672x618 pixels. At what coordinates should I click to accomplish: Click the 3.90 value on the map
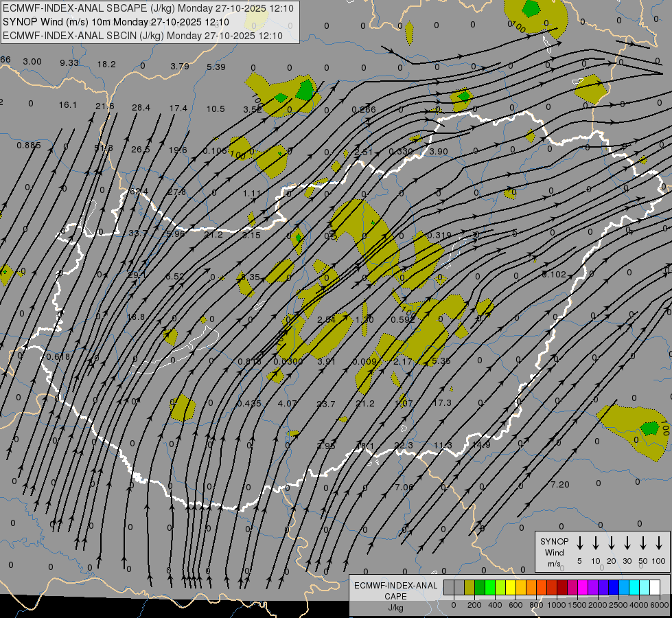point(439,152)
